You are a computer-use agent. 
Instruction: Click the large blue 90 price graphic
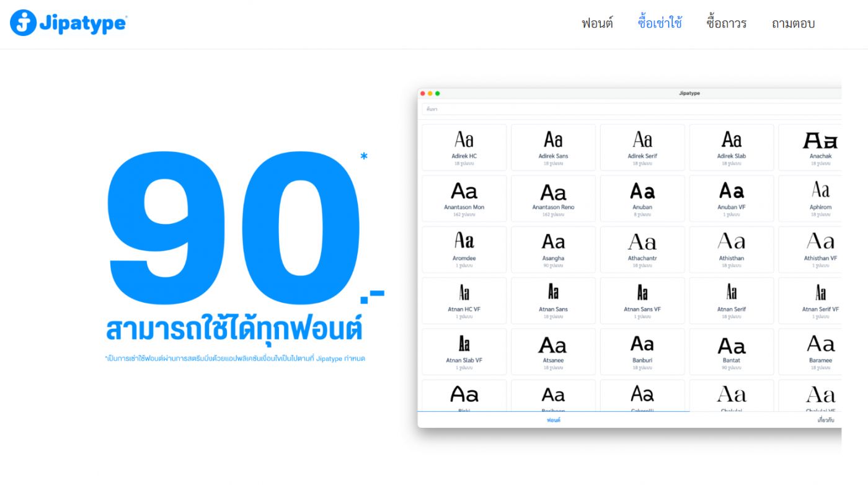233,229
